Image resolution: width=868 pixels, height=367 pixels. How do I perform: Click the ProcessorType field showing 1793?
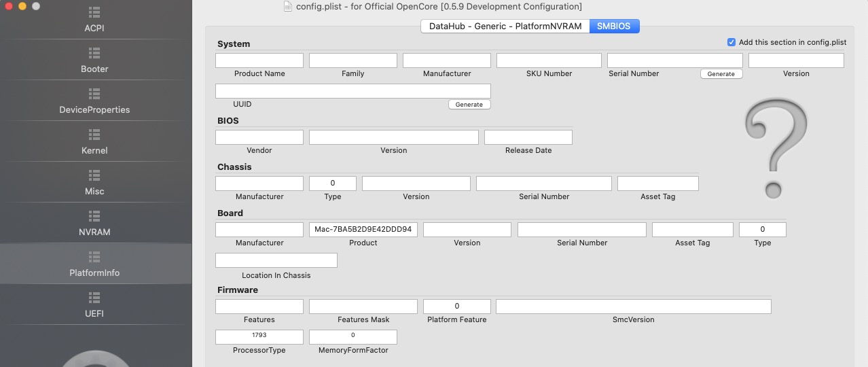pos(259,337)
